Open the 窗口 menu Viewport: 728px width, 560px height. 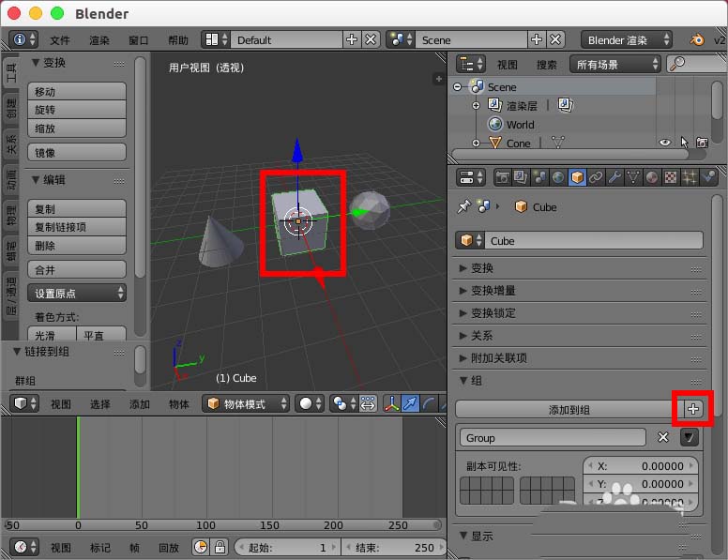(139, 40)
